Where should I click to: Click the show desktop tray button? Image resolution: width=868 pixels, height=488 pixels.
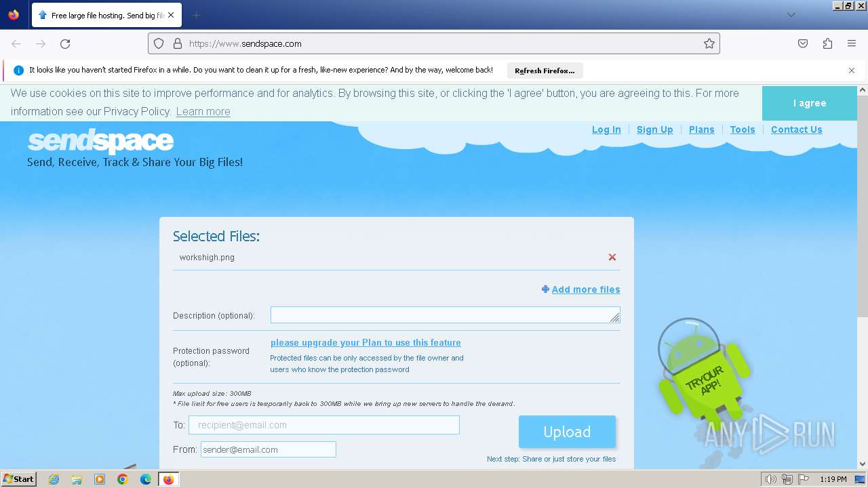pos(861,479)
